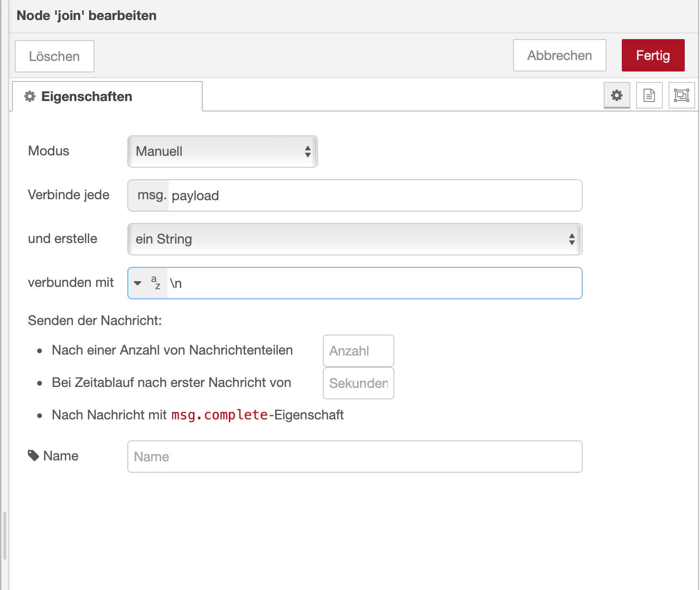Focus the Sekunden timeout field
The image size is (700, 590).
click(x=359, y=383)
